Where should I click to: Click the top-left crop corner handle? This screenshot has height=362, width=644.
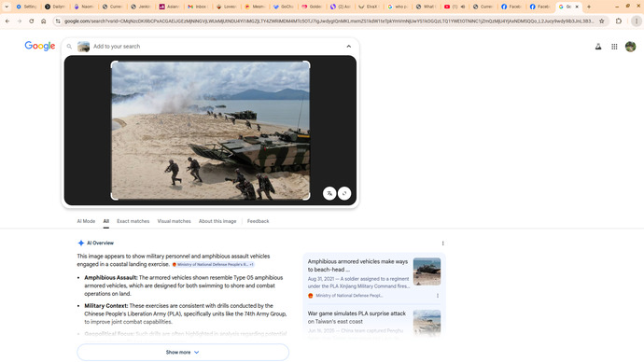tap(114, 63)
